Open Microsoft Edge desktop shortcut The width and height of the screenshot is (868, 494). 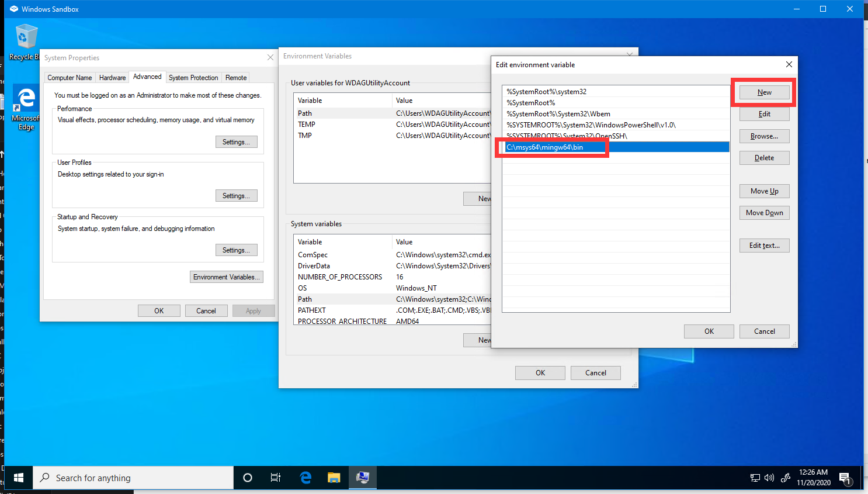coord(26,108)
